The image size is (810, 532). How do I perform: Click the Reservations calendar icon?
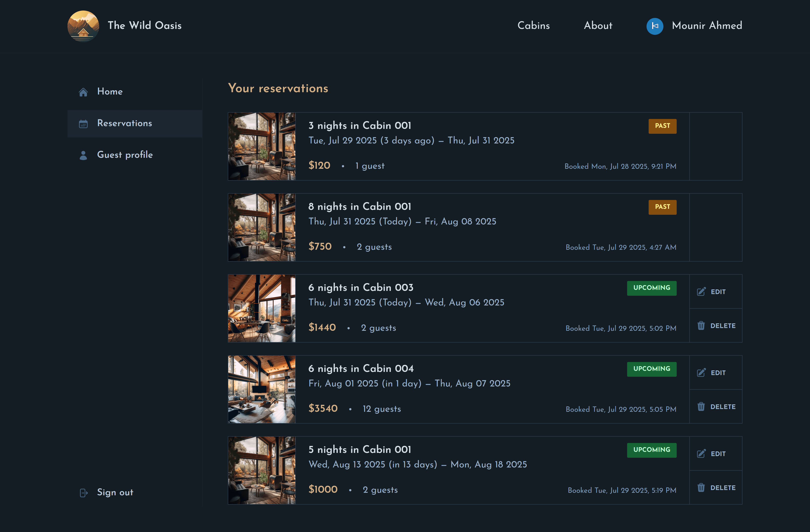pyautogui.click(x=83, y=124)
